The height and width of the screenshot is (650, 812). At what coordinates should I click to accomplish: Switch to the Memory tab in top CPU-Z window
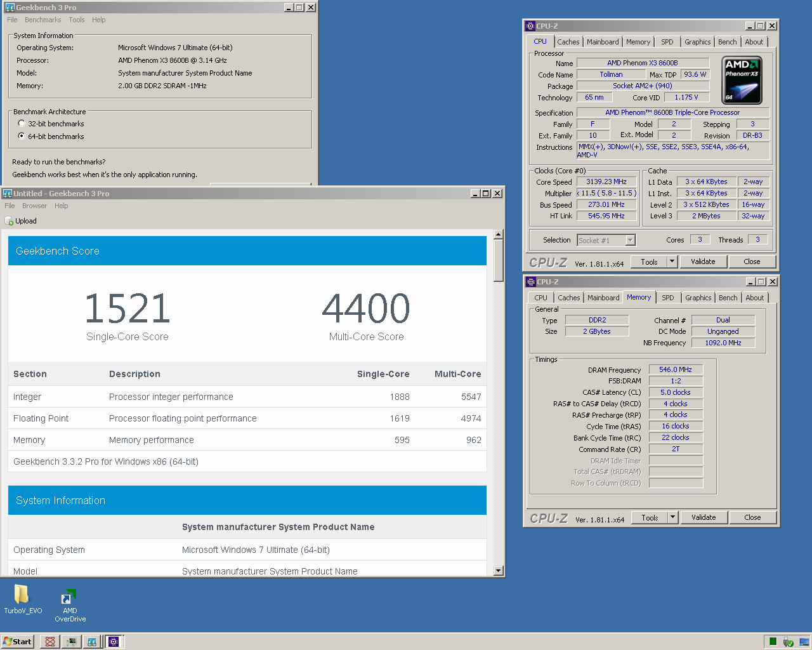[638, 42]
